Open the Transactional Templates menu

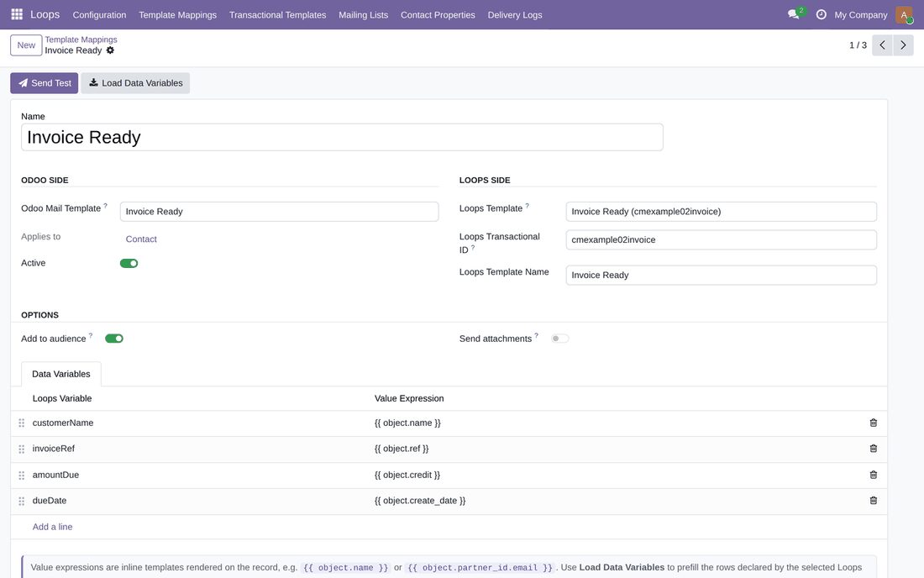coord(277,15)
